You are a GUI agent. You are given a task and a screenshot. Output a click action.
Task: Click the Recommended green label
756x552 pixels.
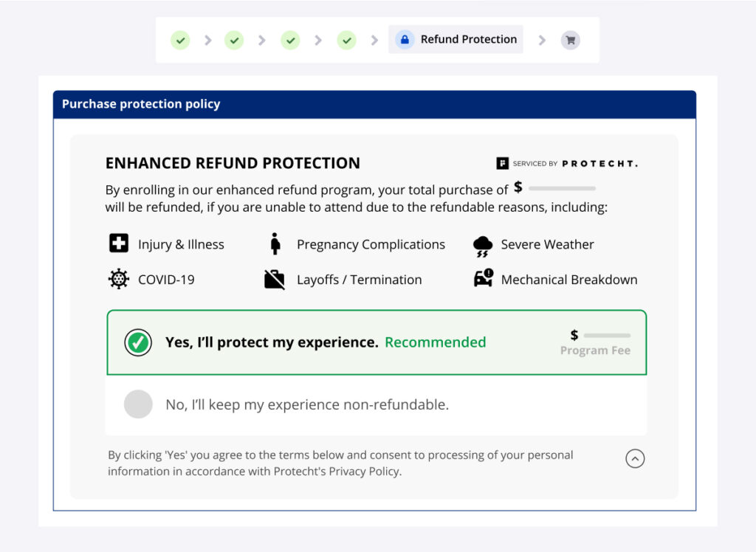pos(435,342)
